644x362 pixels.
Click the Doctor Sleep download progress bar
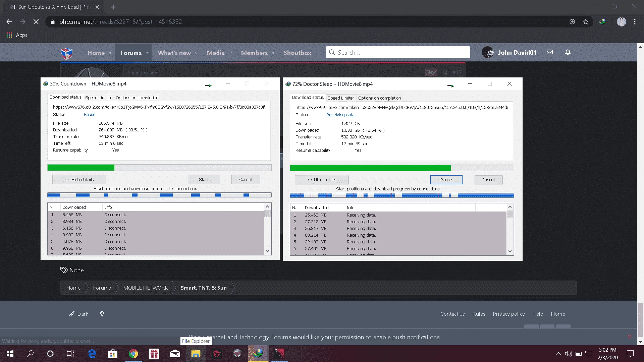click(x=402, y=168)
